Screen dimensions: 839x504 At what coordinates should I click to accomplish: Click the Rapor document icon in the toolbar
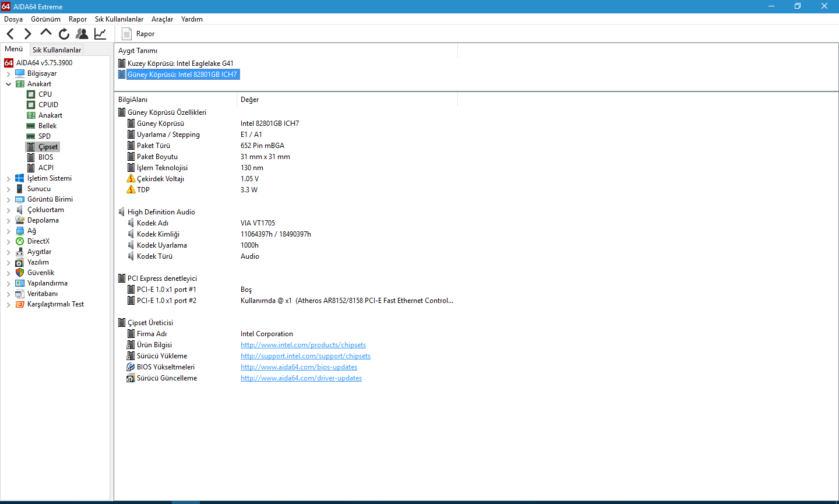tap(126, 34)
